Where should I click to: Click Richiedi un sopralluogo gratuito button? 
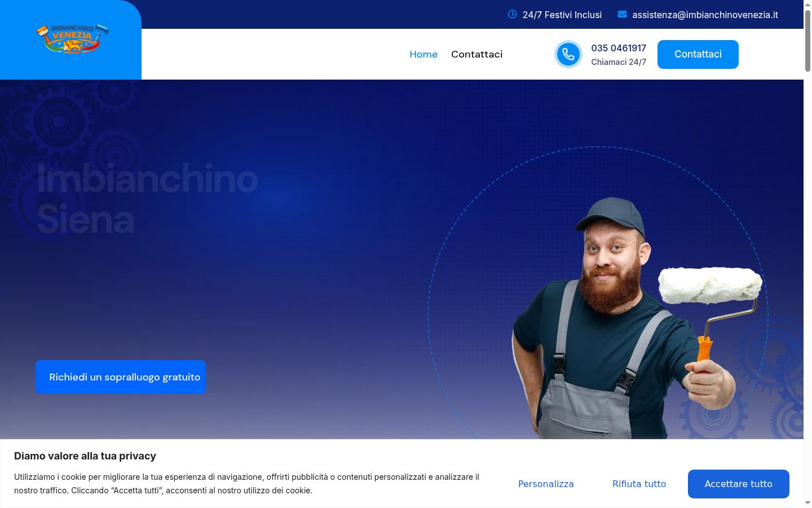(121, 377)
